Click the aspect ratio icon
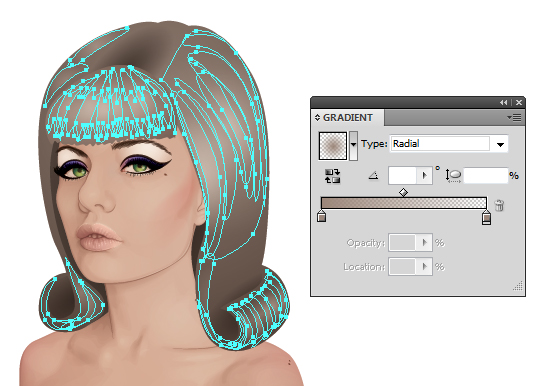Image resolution: width=551 pixels, height=386 pixels. [453, 175]
